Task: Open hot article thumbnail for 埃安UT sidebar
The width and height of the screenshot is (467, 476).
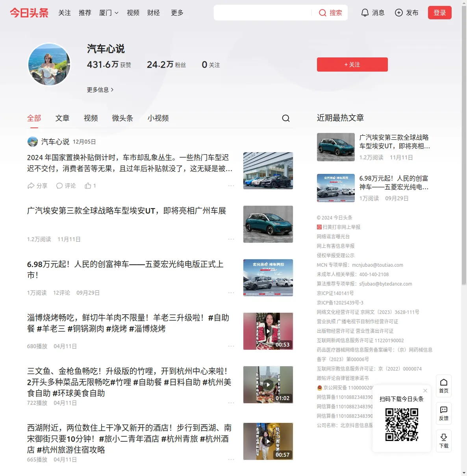Action: [336, 147]
